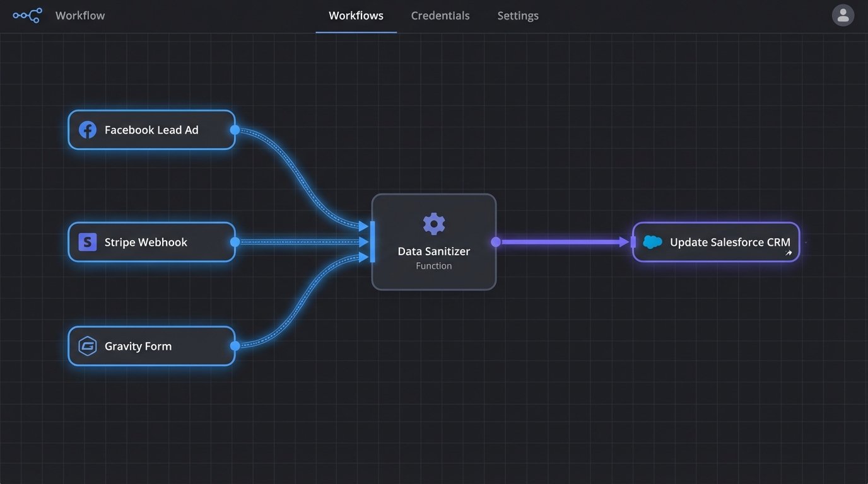Switch to the Credentials tab

pyautogui.click(x=440, y=15)
